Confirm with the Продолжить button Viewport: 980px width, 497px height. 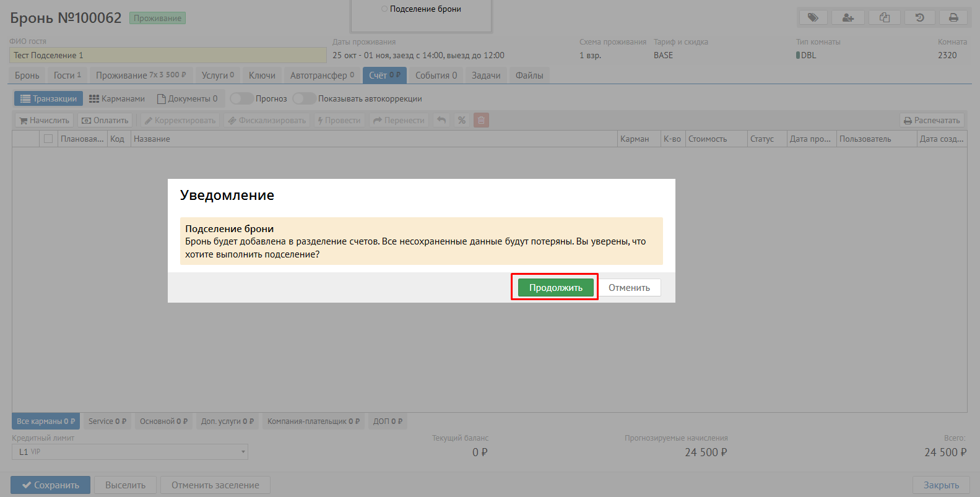tap(556, 287)
